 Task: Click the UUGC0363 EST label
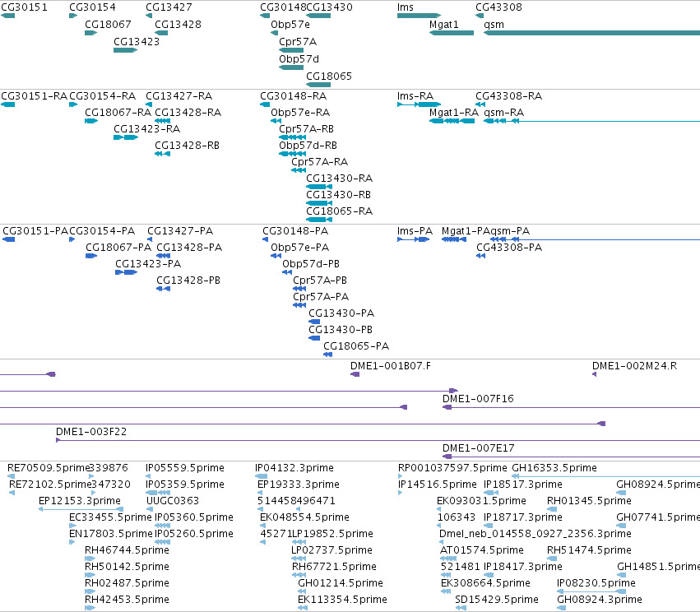click(173, 501)
